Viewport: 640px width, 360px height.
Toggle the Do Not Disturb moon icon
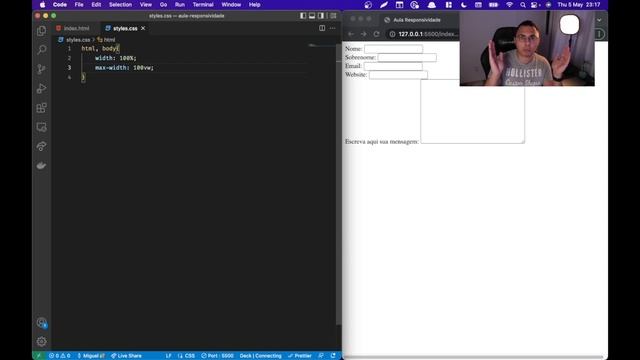pyautogui.click(x=464, y=4)
